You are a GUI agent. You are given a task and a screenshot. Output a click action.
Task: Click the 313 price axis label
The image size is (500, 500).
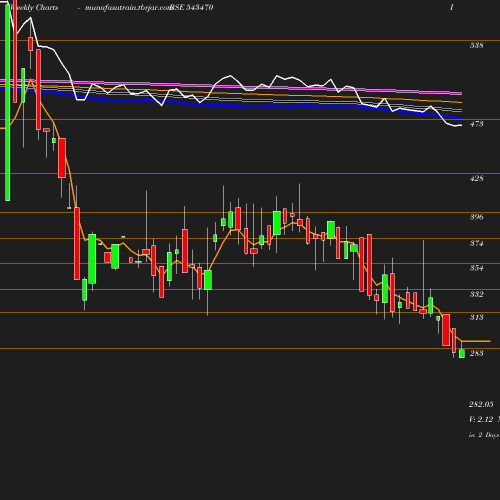476,317
